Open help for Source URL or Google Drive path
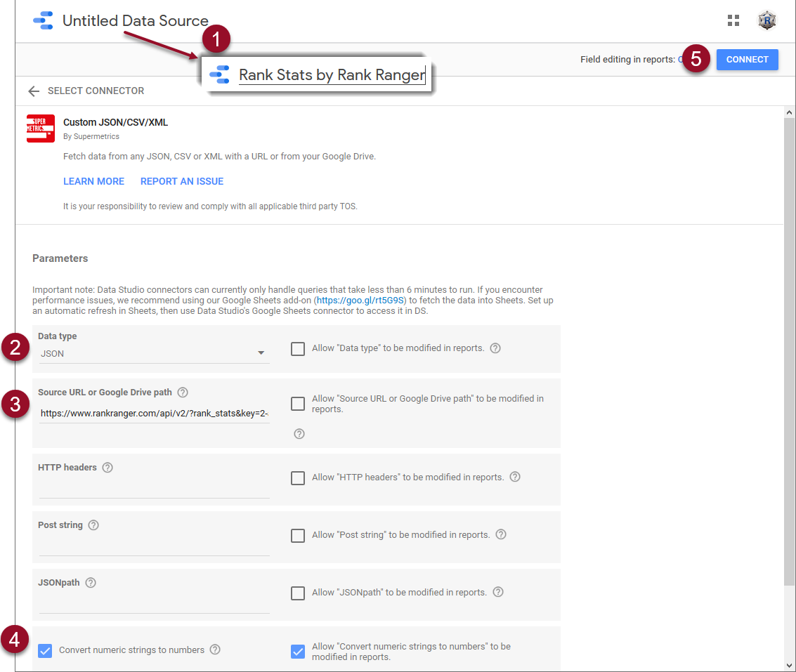The width and height of the screenshot is (796, 672). click(x=183, y=393)
